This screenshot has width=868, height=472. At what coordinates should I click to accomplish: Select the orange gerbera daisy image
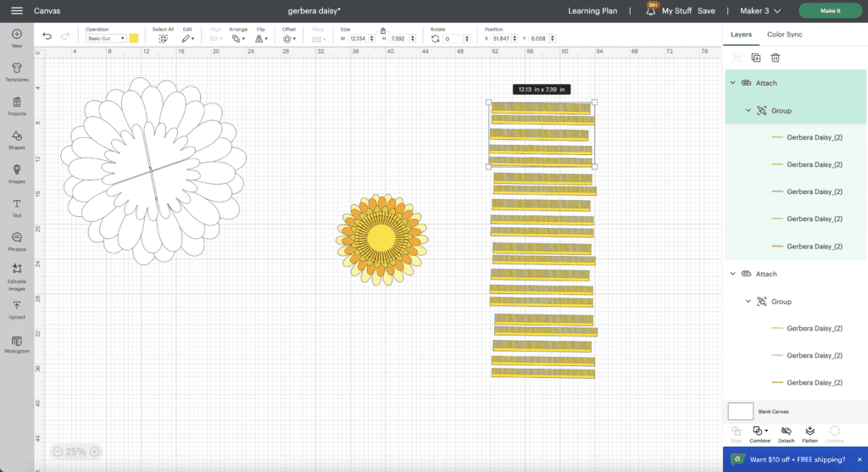tap(381, 239)
